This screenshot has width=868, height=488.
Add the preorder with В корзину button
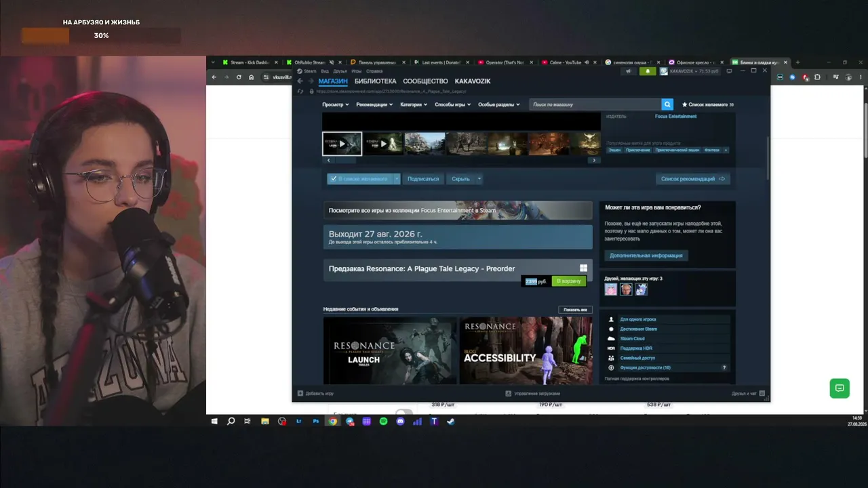(569, 281)
